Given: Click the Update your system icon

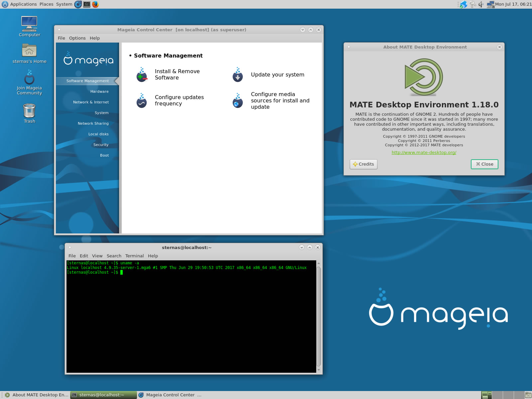Looking at the screenshot, I should [x=238, y=75].
